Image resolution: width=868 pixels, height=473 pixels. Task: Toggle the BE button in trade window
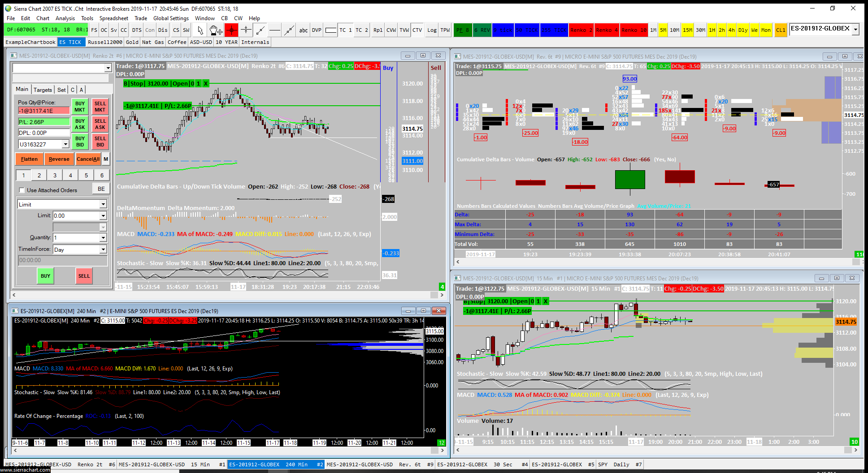[101, 189]
